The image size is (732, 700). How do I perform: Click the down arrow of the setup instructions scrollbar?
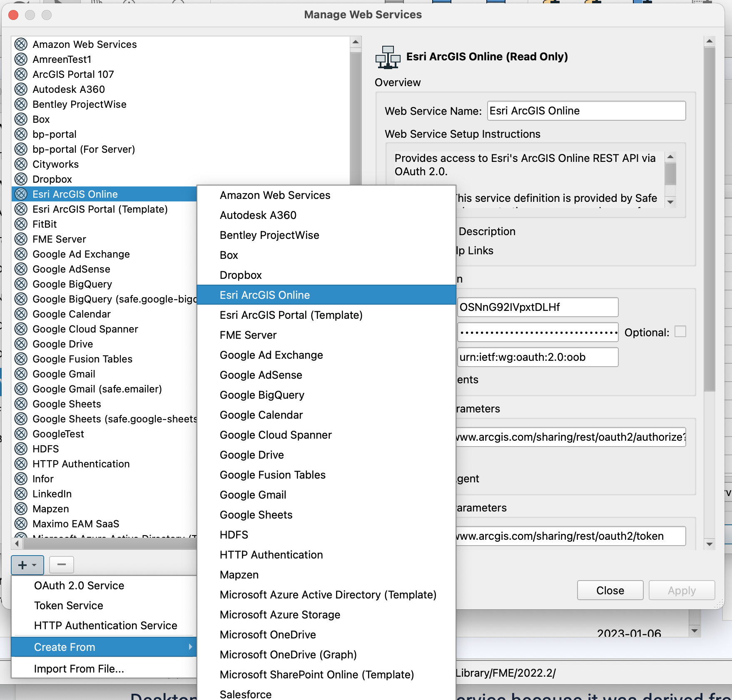point(670,202)
